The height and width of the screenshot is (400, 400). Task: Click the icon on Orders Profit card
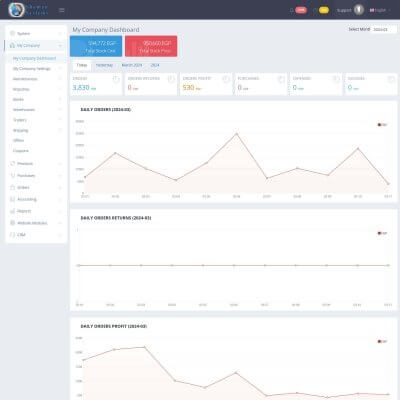click(x=226, y=79)
